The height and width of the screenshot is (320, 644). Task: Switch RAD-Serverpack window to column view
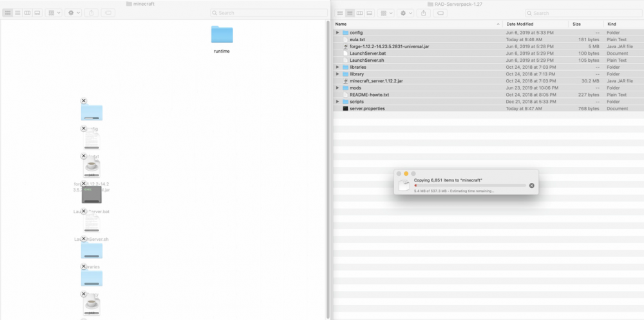pos(359,13)
